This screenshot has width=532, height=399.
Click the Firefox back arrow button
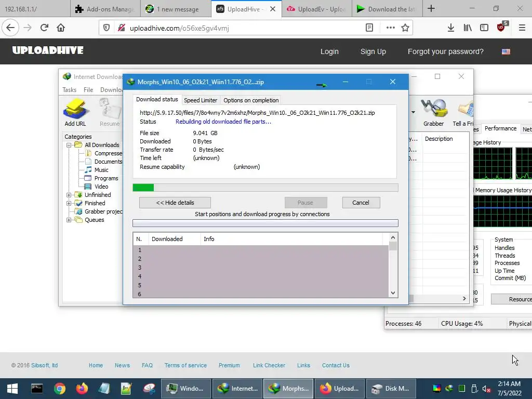tap(10, 28)
